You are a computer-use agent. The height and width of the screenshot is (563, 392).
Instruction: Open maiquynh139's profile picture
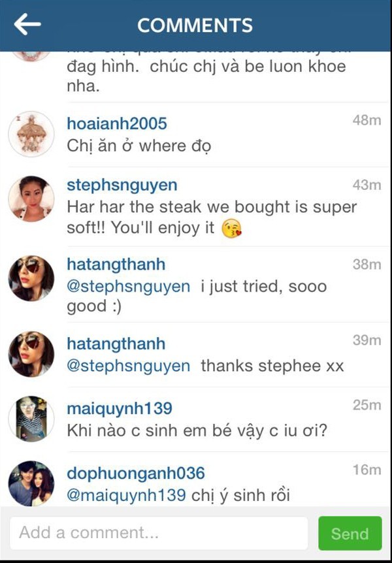click(31, 419)
